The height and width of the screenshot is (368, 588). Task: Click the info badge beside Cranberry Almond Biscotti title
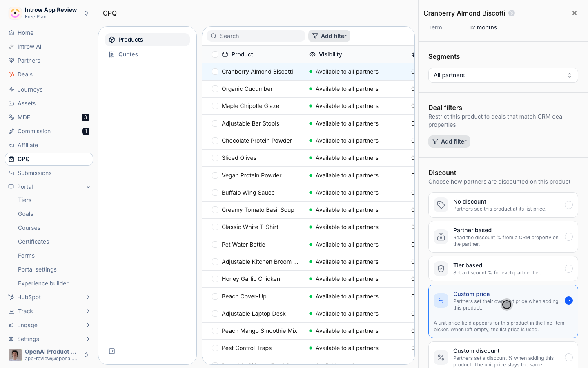pyautogui.click(x=512, y=13)
